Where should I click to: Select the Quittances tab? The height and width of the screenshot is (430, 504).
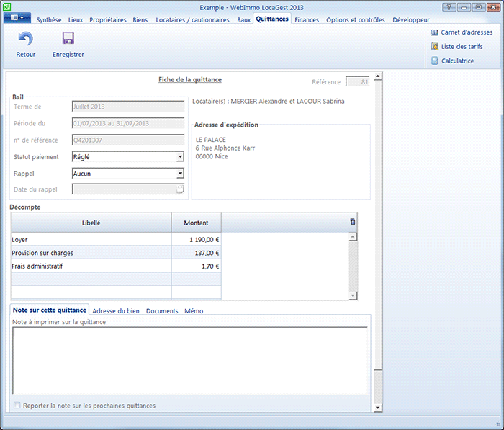272,19
